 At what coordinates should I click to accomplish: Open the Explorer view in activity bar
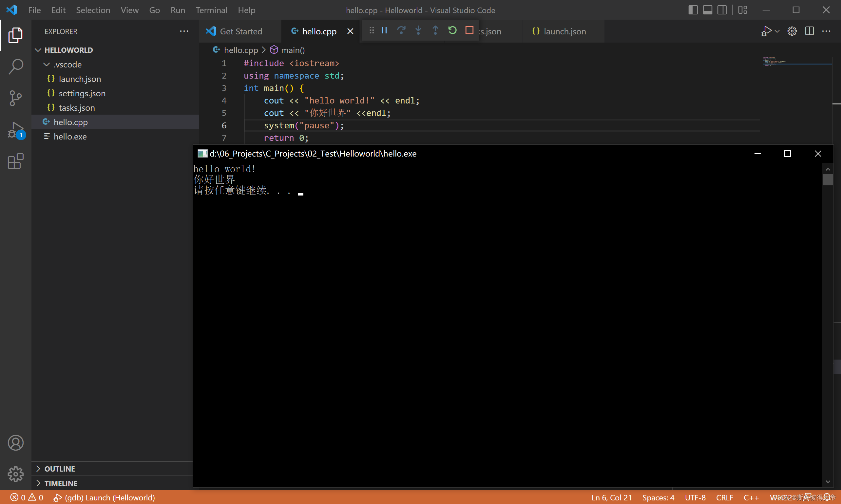(16, 35)
